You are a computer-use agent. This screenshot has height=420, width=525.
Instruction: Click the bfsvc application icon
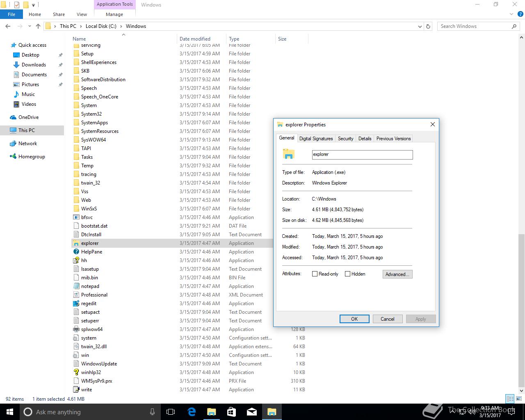pos(76,217)
